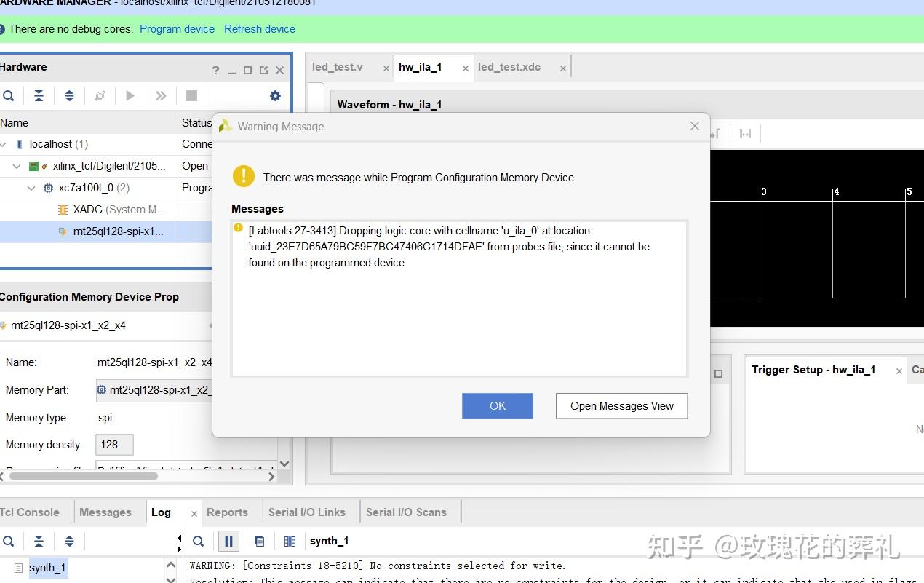This screenshot has height=583, width=924.
Task: Click the yellow warning icon in dialog
Action: (243, 176)
